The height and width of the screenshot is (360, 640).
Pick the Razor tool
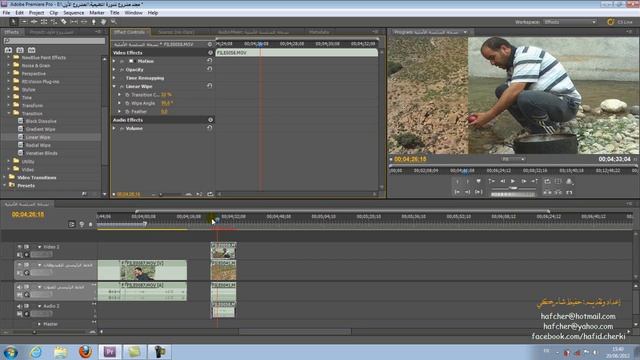pos(64,22)
